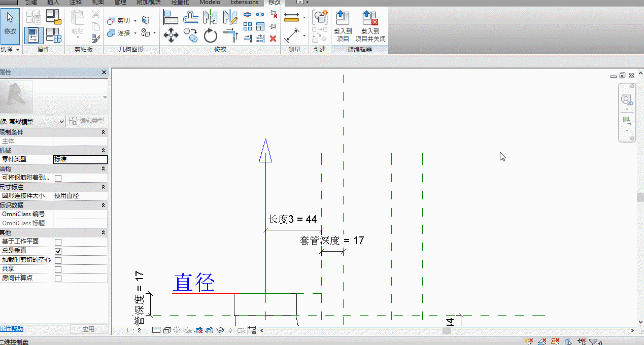The height and width of the screenshot is (345, 644).
Task: Enable 基于工作平面 checkbox
Action: click(x=58, y=242)
